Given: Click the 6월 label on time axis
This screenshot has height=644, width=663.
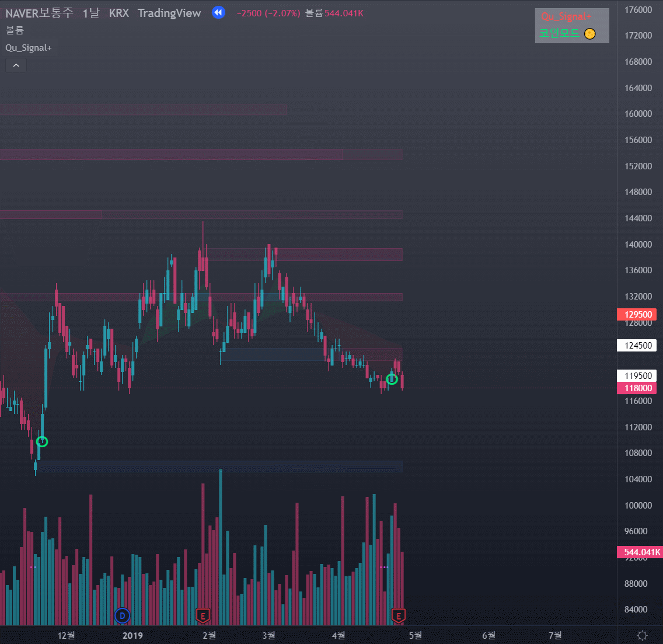Looking at the screenshot, I should coord(489,636).
